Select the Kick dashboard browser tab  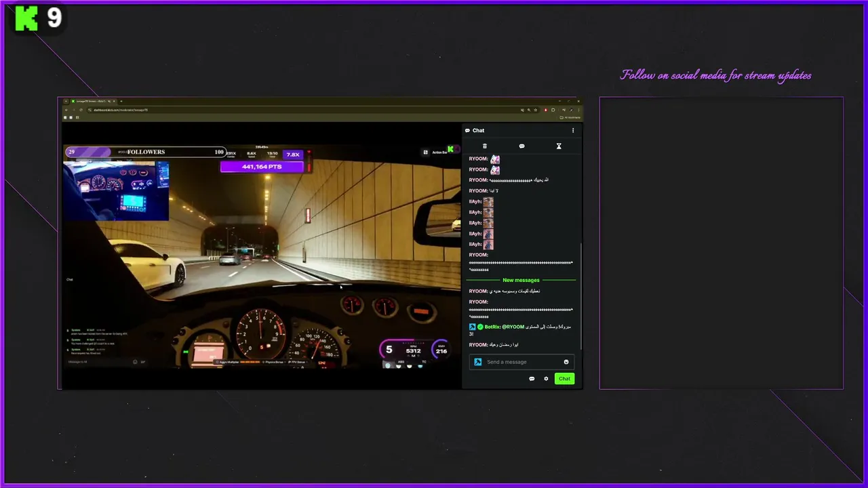pyautogui.click(x=93, y=102)
